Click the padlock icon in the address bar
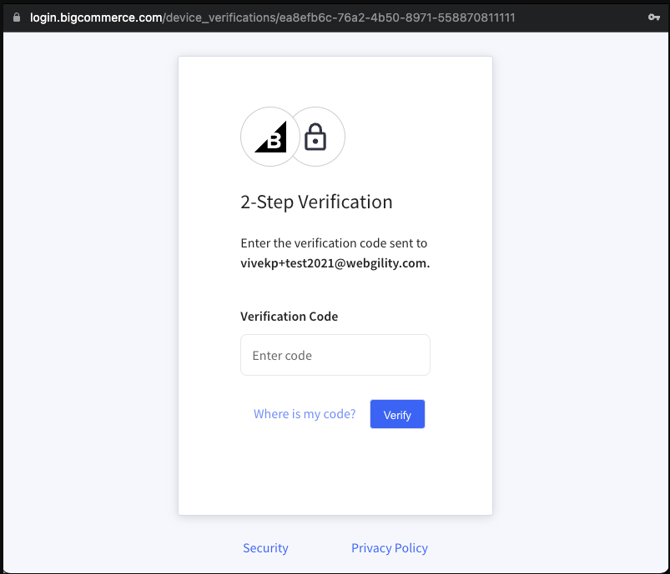Viewport: 670px width, 574px height. (16, 17)
